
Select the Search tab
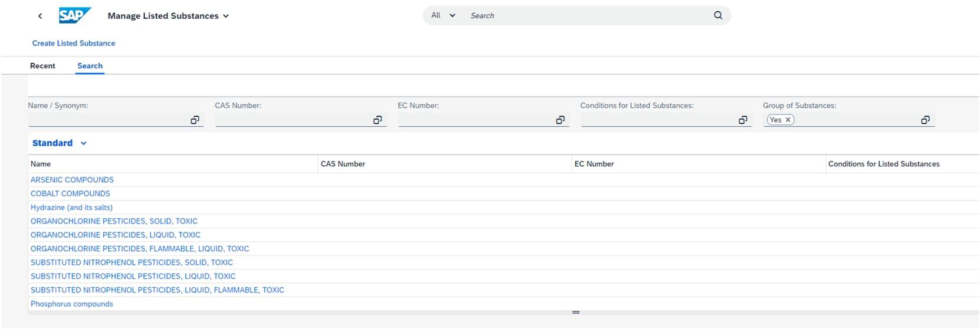click(x=90, y=66)
